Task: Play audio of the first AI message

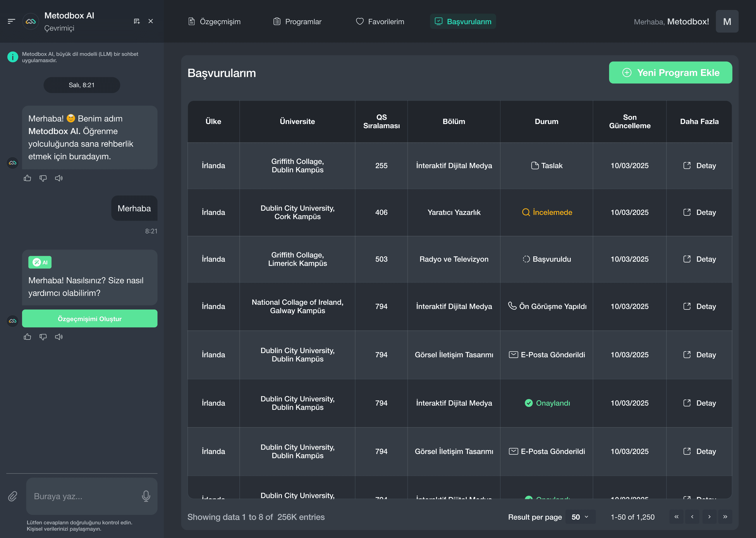Action: (x=59, y=178)
